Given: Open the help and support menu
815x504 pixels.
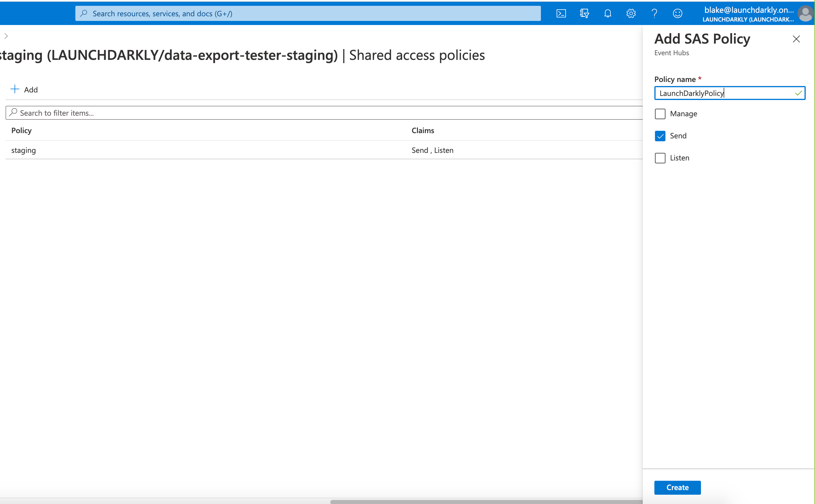Looking at the screenshot, I should pos(654,13).
